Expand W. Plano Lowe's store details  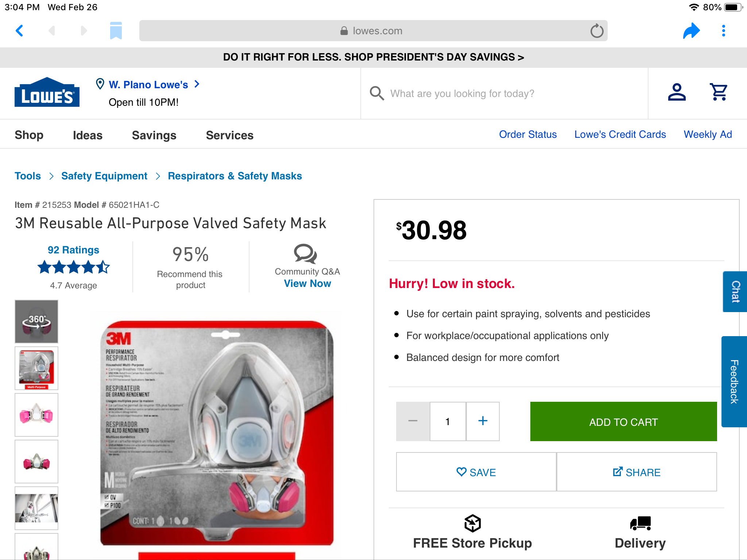(148, 85)
